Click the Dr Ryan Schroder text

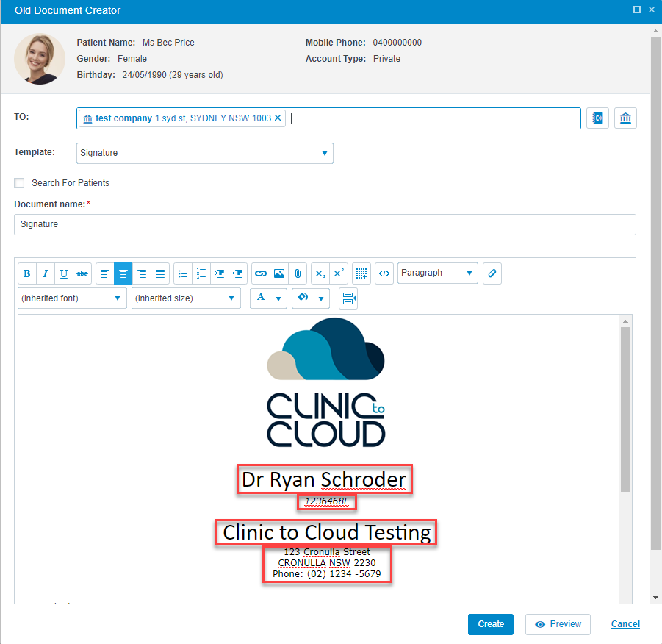324,479
